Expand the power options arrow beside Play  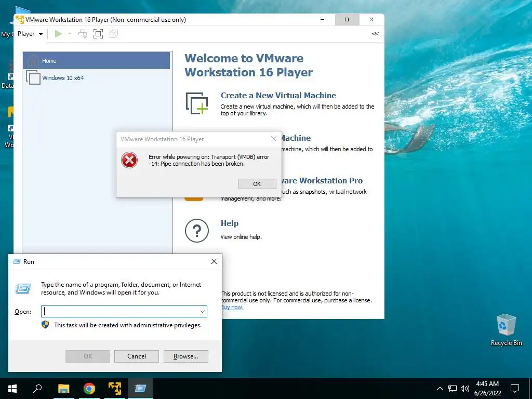70,34
